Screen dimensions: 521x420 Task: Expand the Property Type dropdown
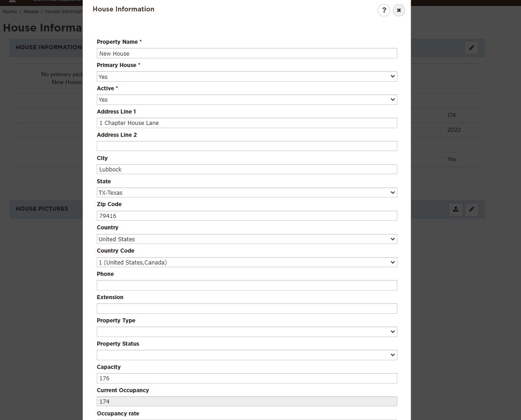click(247, 332)
